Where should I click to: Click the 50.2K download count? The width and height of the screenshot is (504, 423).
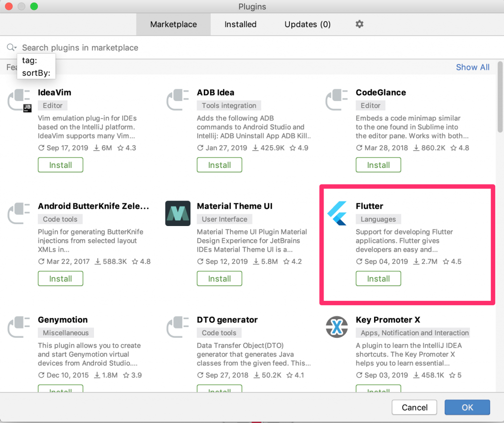(x=267, y=375)
